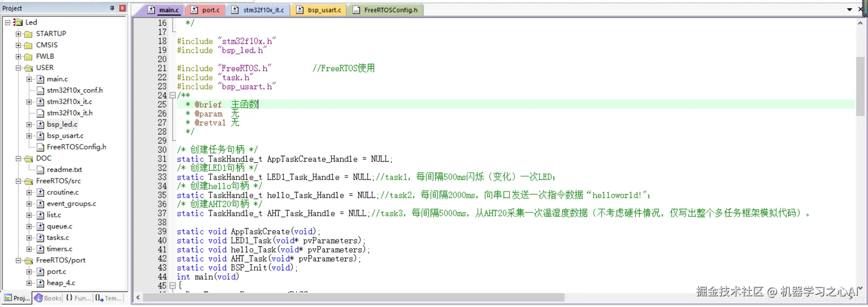
Task: Click the int main(void) line
Action: point(208,277)
